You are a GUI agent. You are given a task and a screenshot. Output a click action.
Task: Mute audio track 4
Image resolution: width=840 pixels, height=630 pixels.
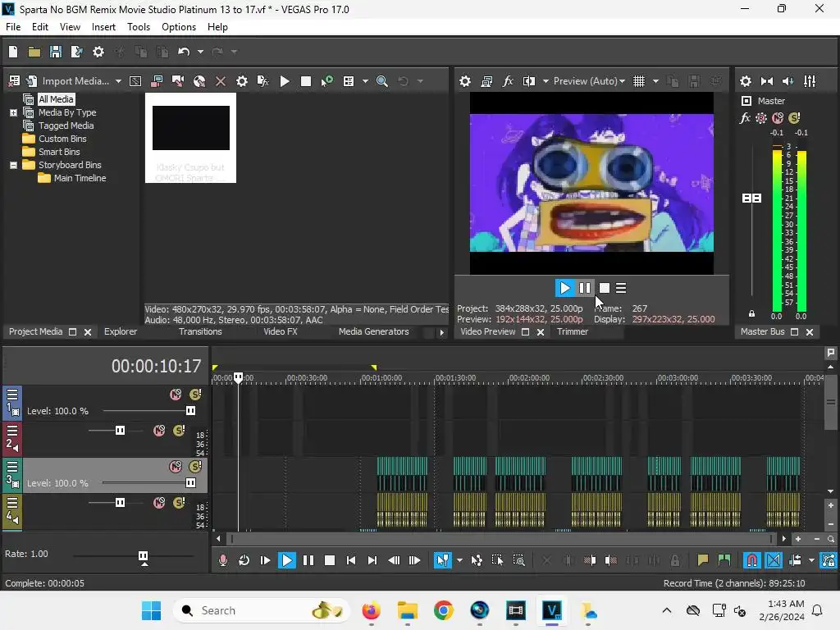pos(159,503)
